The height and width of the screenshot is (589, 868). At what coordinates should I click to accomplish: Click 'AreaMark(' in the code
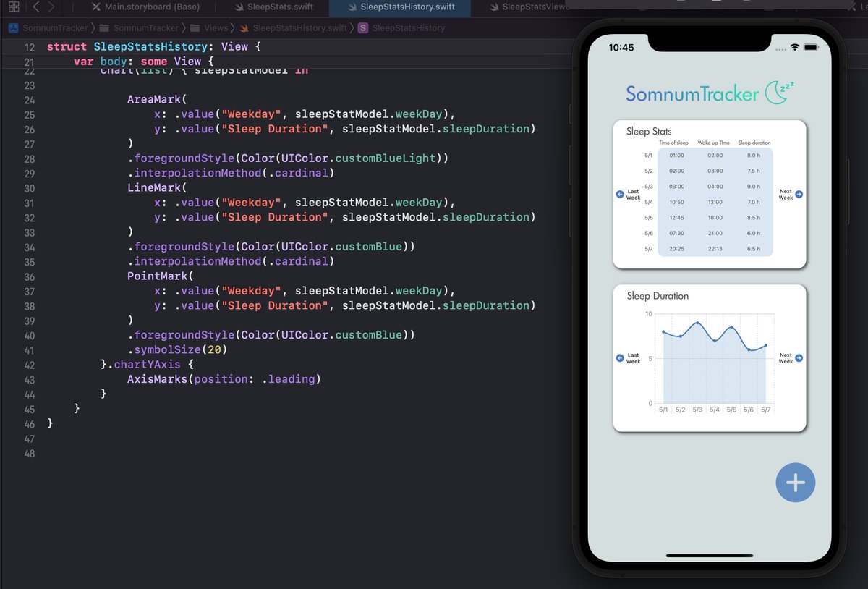click(x=157, y=99)
